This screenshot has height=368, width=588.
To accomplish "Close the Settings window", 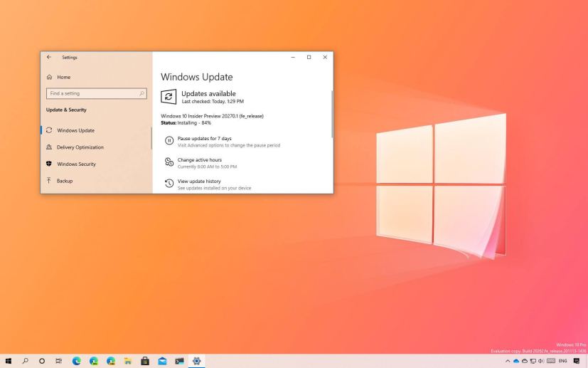I will pyautogui.click(x=325, y=57).
